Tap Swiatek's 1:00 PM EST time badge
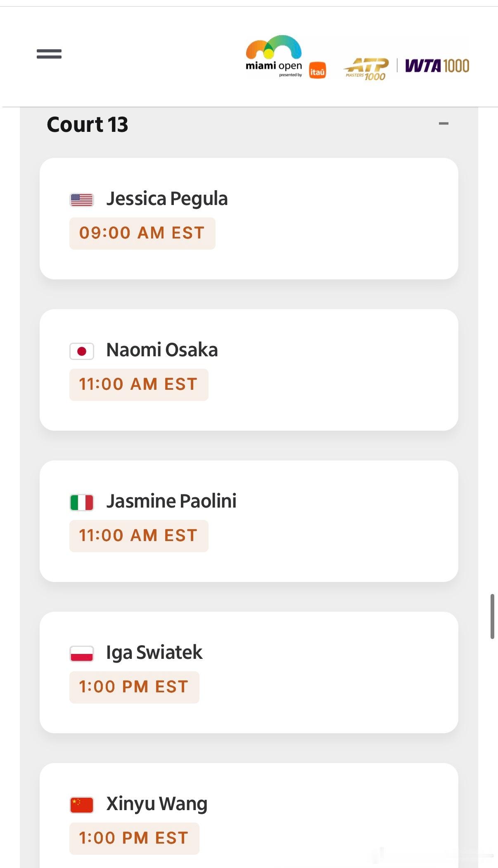The width and height of the screenshot is (498, 868). pos(134,687)
